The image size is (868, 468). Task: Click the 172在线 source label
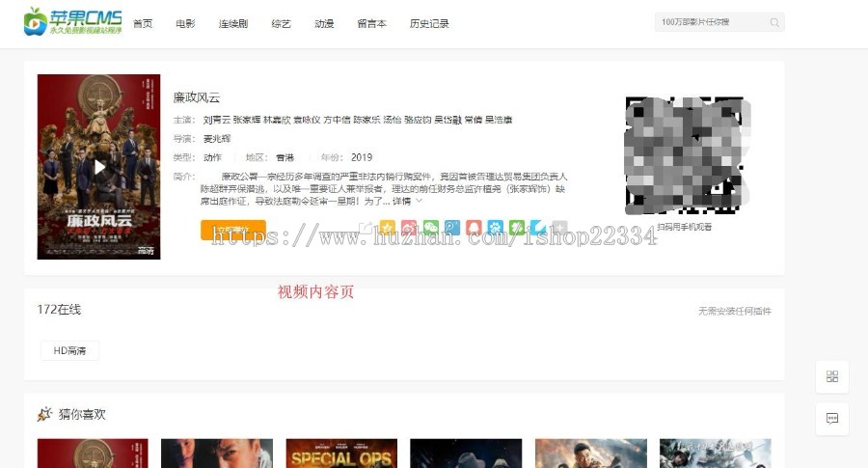[x=59, y=310]
